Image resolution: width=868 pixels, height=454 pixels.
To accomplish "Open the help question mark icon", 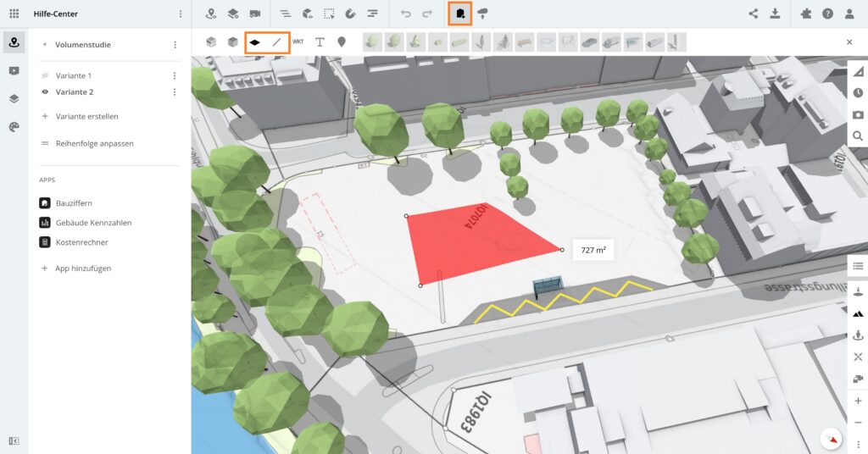I will [x=826, y=14].
